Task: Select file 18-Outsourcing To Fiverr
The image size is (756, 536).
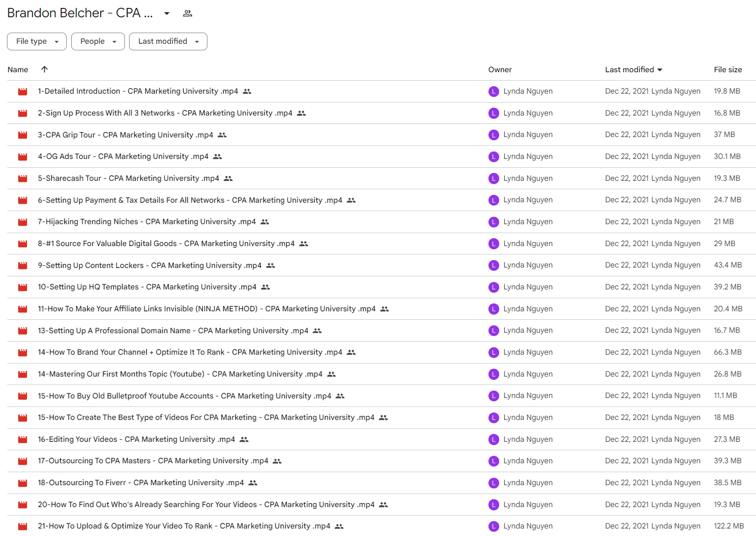Action: pyautogui.click(x=141, y=483)
